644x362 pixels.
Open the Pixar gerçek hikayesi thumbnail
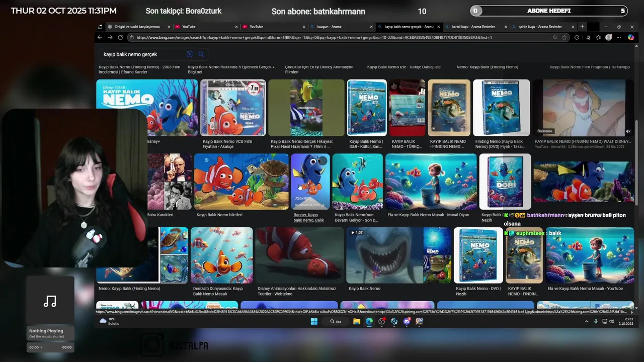306,108
